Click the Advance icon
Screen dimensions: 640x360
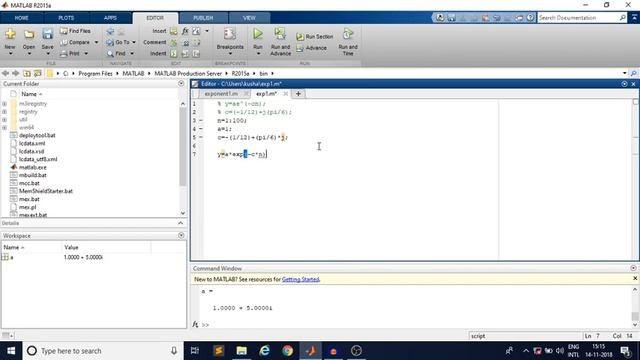(x=300, y=48)
